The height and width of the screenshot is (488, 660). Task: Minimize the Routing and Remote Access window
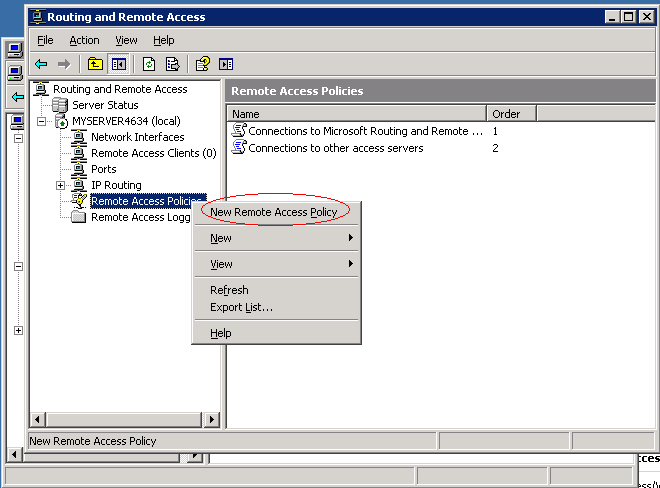[x=612, y=17]
